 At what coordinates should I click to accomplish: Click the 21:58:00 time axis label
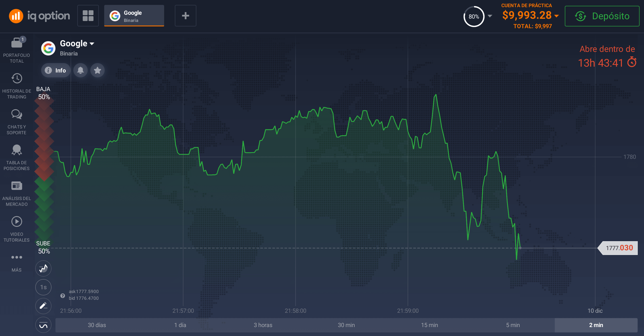[295, 311]
